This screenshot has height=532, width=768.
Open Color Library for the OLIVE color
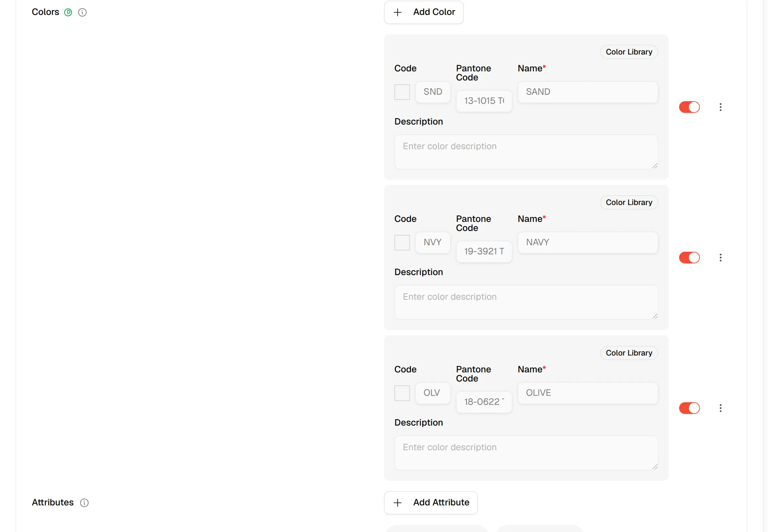point(629,353)
